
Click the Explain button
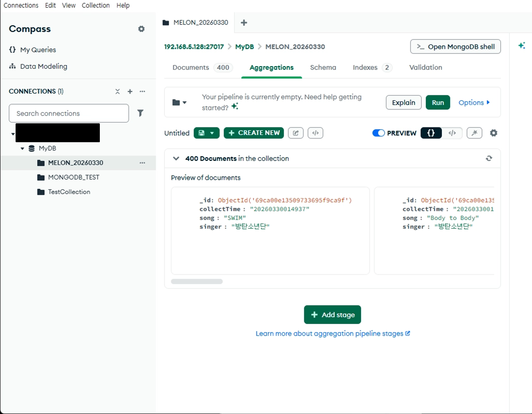[x=404, y=102]
